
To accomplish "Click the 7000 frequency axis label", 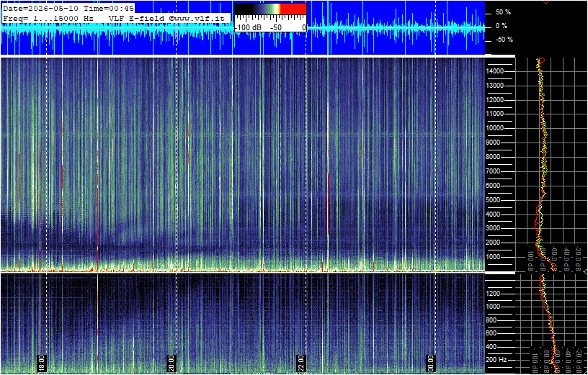I will [494, 171].
